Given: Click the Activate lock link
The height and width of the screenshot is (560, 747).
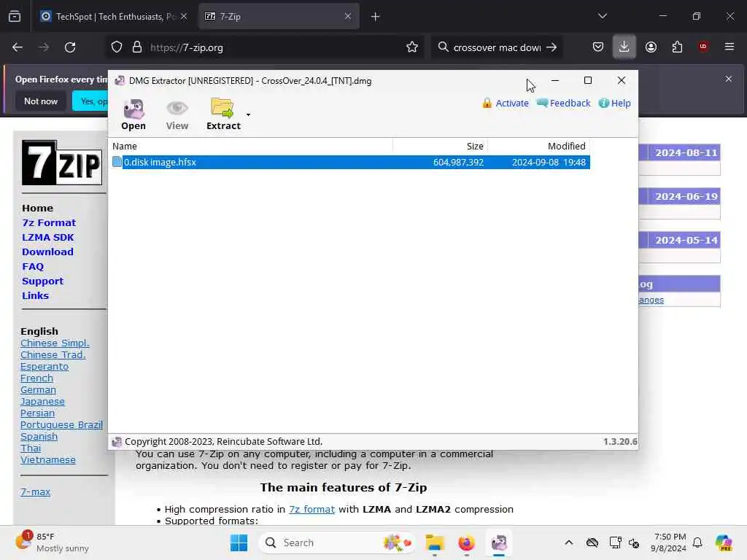Looking at the screenshot, I should 505,103.
